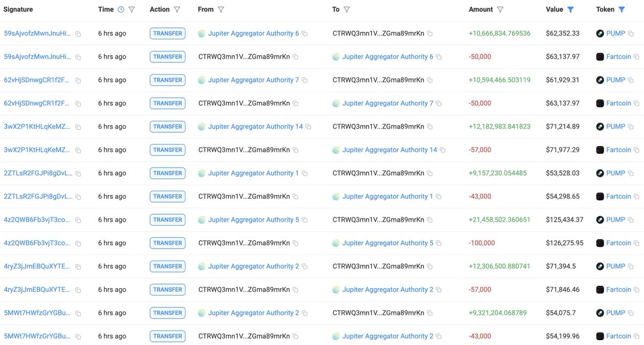
Task: Click amount +21,458,502.360651
Action: tap(500, 220)
